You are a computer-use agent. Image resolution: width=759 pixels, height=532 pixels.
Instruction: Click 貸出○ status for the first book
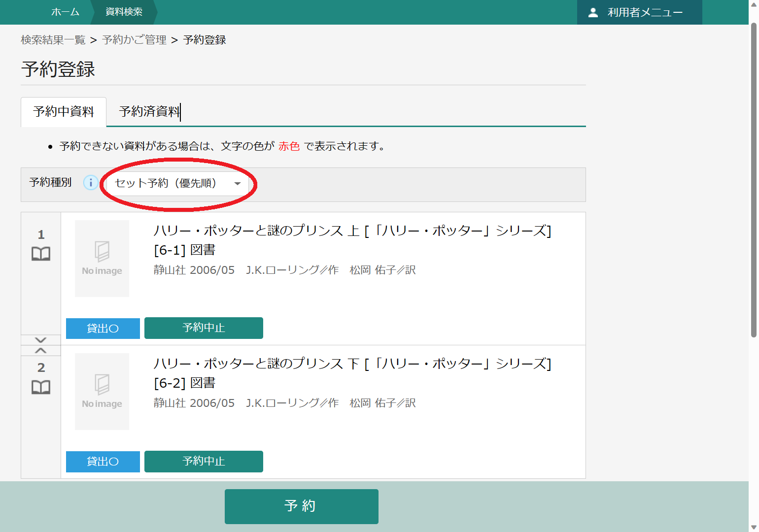pyautogui.click(x=103, y=329)
